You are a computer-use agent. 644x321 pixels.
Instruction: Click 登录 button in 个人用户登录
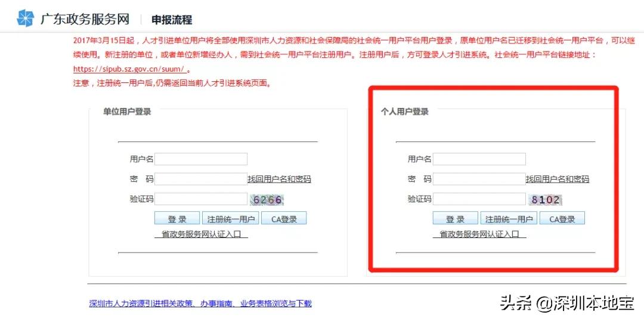tap(456, 218)
